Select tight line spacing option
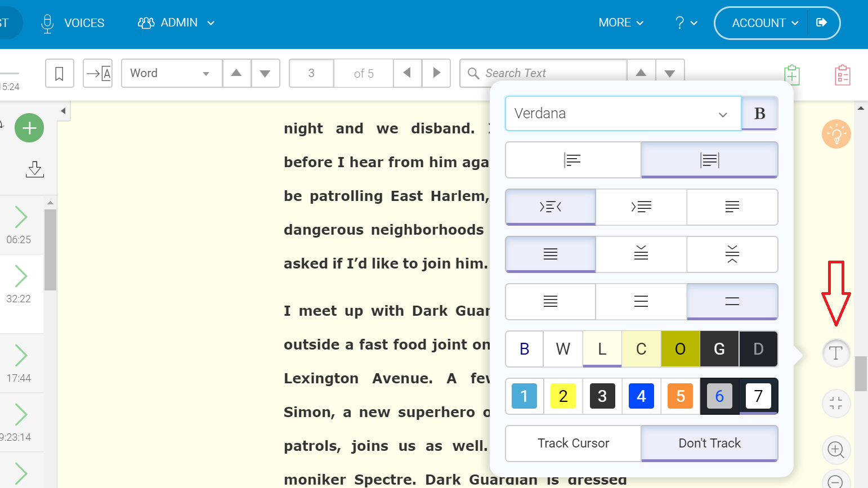The image size is (868, 488). (551, 302)
